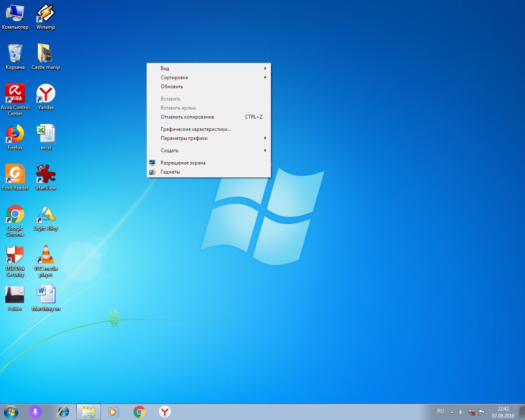Choose Разрешение экрана menu entry
The image size is (525, 420).
tap(183, 163)
